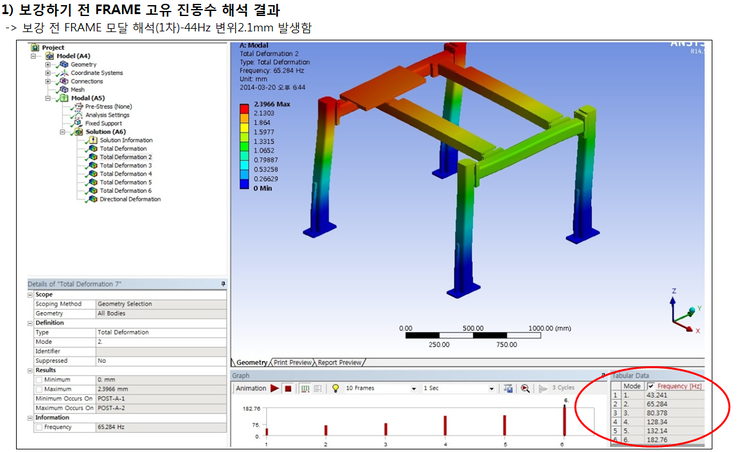Collapse the Information section in Details

pyautogui.click(x=30, y=418)
